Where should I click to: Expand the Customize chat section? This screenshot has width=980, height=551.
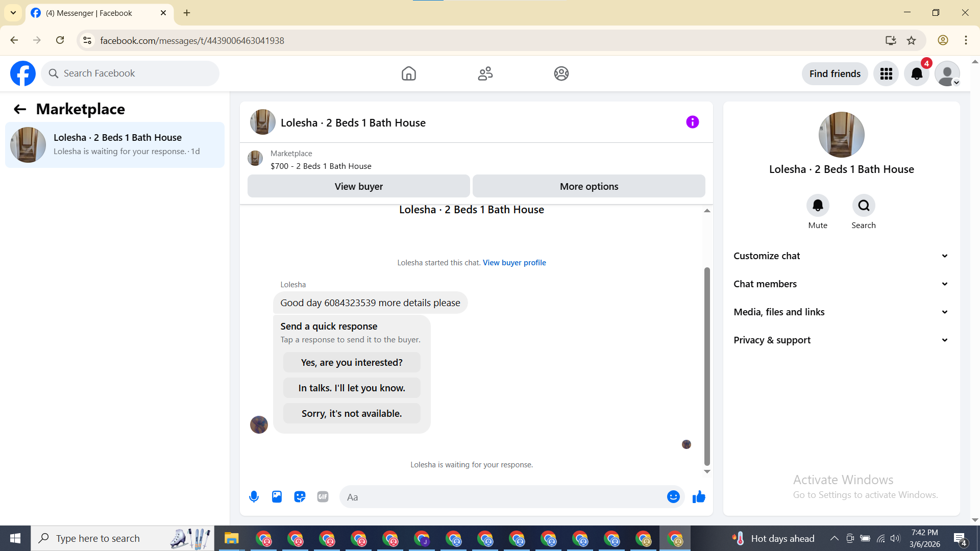[x=841, y=256]
